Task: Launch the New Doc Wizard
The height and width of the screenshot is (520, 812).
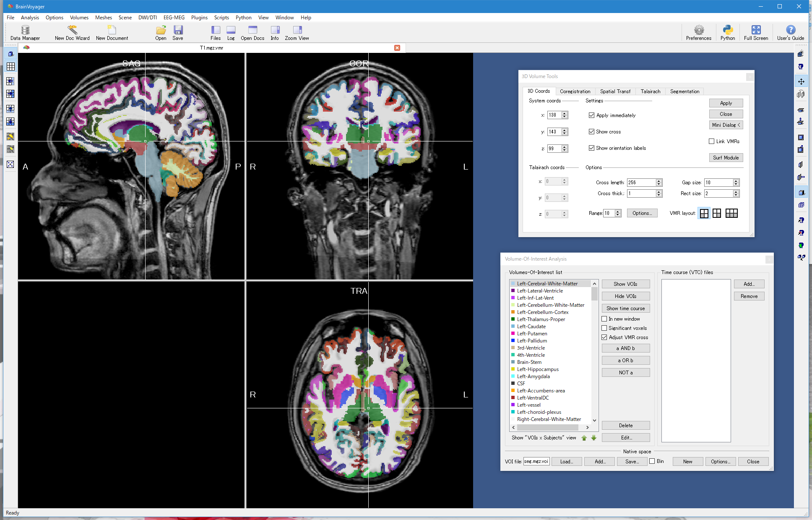Action: pos(72,32)
